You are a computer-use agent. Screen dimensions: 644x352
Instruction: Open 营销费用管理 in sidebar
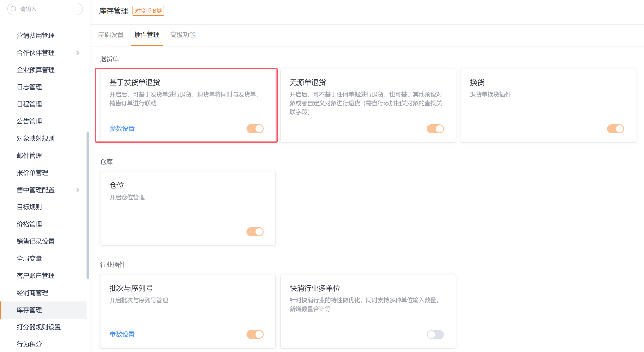click(x=36, y=36)
